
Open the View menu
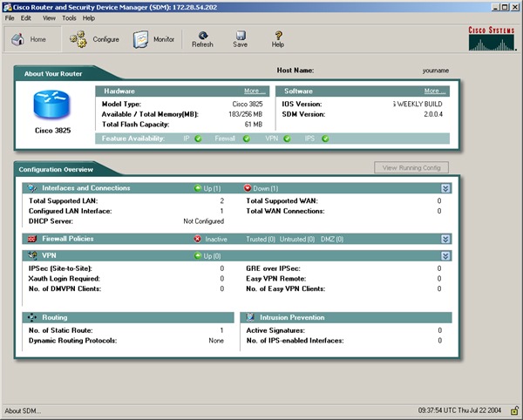(x=49, y=18)
